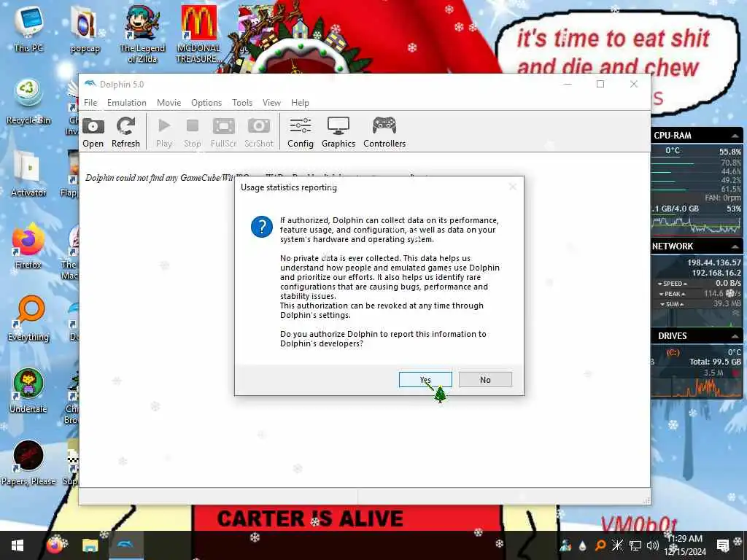
Task: Click the SPEED label in network widget
Action: click(x=672, y=284)
